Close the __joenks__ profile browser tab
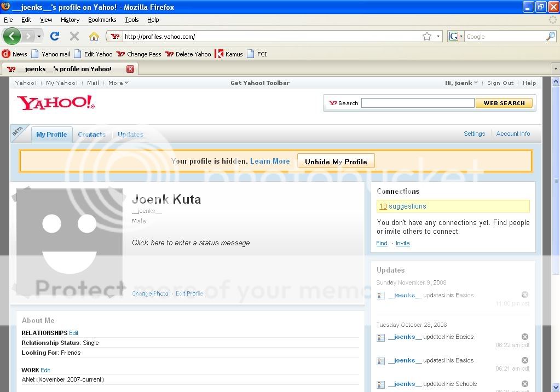 [130, 69]
